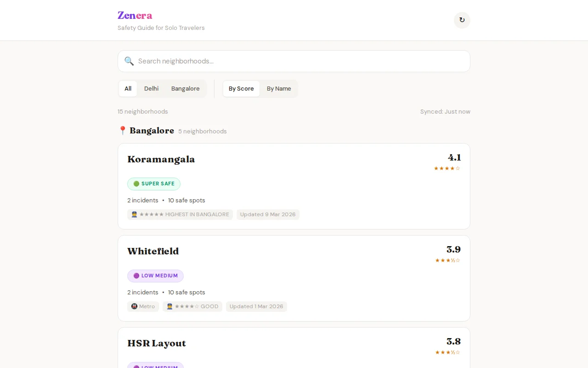
Task: Click the Bangalore section heading
Action: [x=152, y=131]
